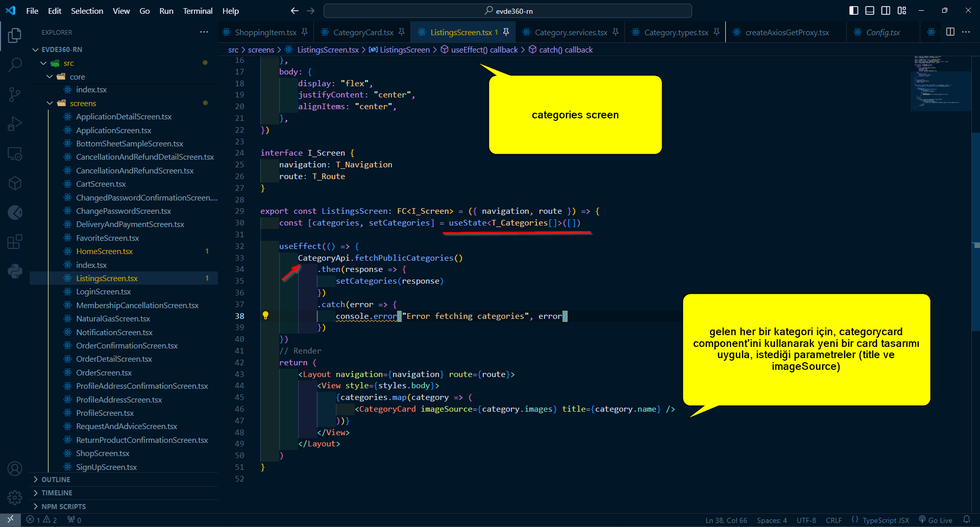980x527 pixels.
Task: Open the Extensions view
Action: (x=15, y=241)
